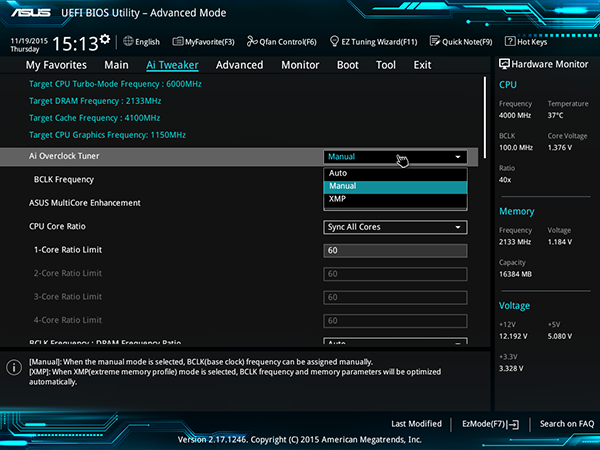Open Last Modified settings log

(416, 424)
